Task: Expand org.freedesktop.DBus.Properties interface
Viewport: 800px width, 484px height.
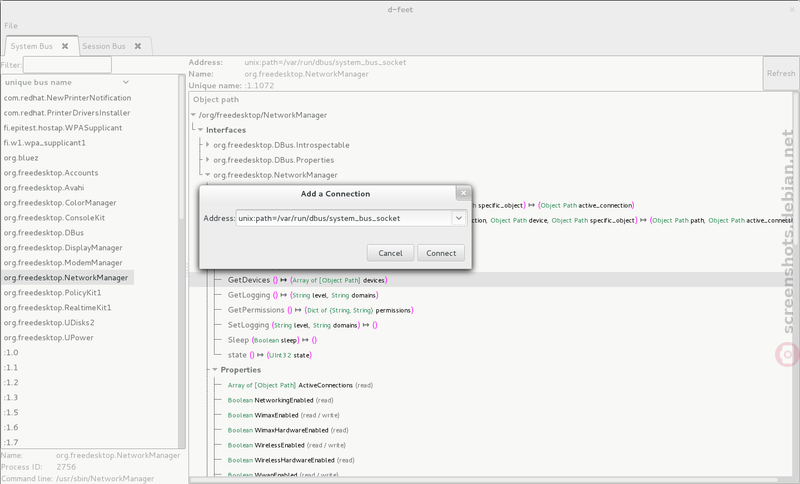Action: (x=208, y=160)
